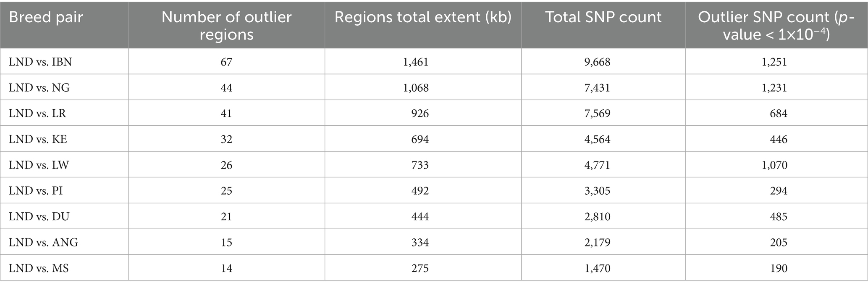
Task: Click the outlier SNP count cell 1,070
Action: (774, 165)
